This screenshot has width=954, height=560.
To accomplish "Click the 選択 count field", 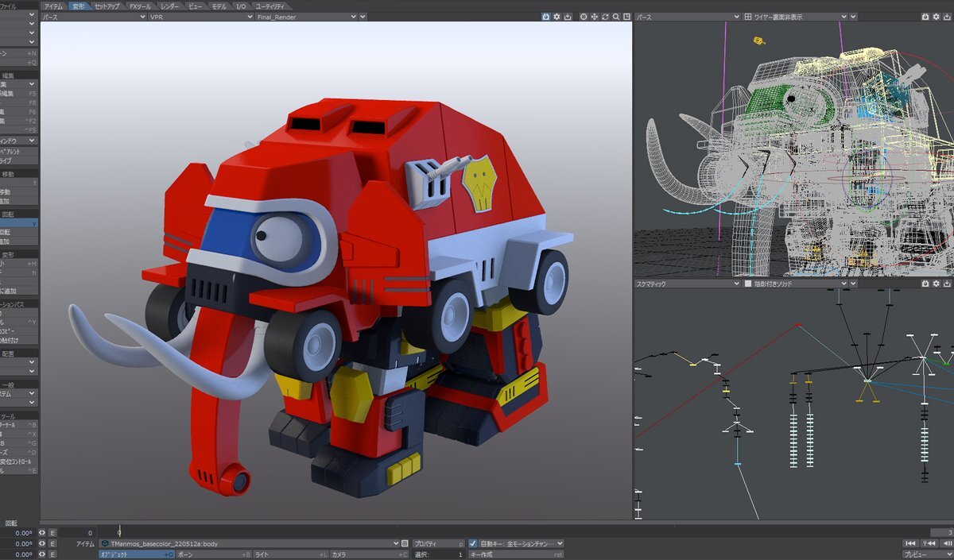I will pyautogui.click(x=438, y=554).
